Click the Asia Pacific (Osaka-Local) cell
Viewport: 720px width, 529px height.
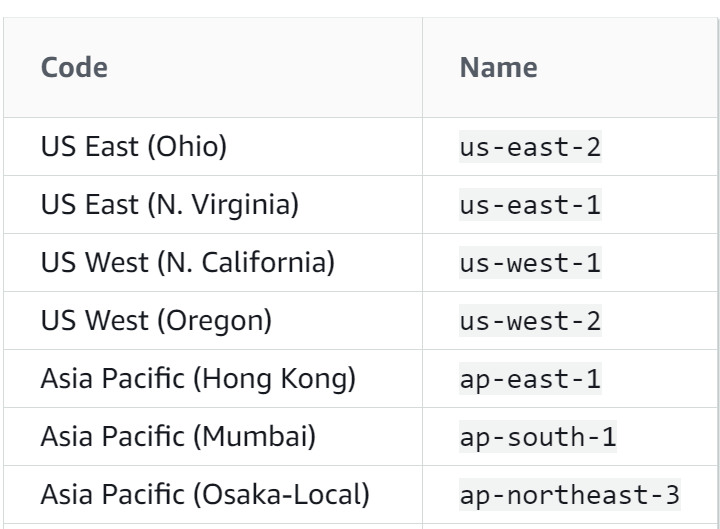(213, 494)
